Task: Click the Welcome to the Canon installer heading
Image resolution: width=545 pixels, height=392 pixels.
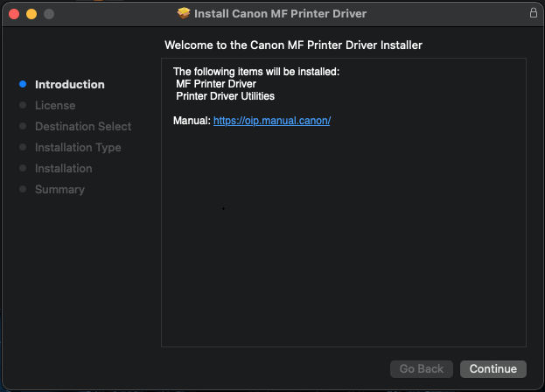Action: click(x=299, y=45)
